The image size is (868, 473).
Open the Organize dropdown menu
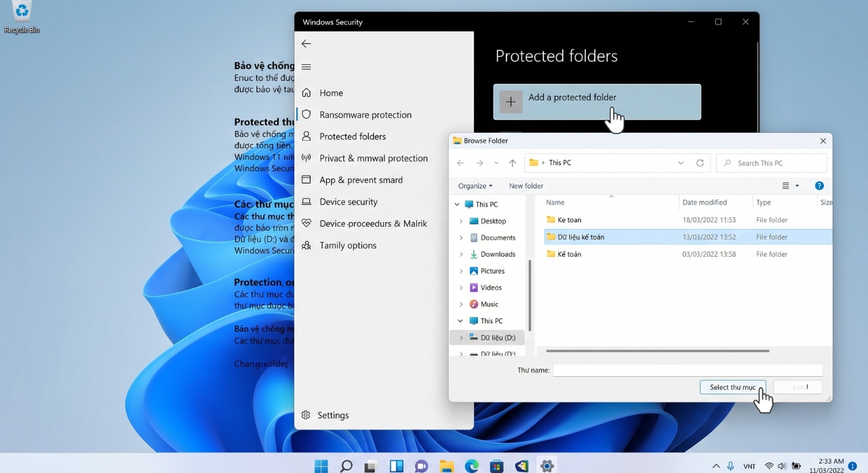[475, 186]
